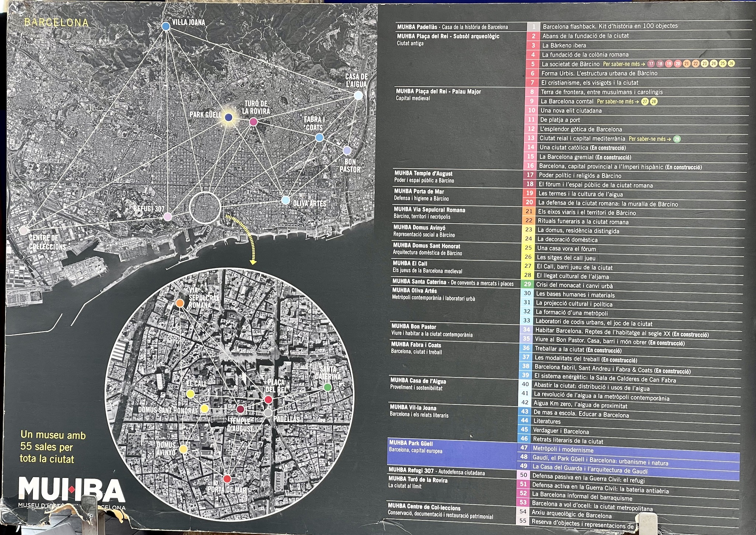Open MUHBA Padellàs venue heading
The image size is (756, 535).
[453, 27]
